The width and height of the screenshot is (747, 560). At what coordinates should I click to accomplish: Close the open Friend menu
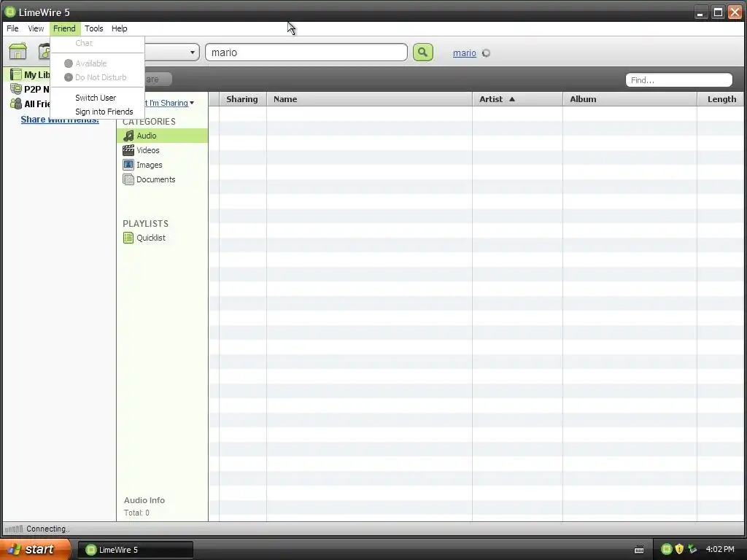point(64,28)
